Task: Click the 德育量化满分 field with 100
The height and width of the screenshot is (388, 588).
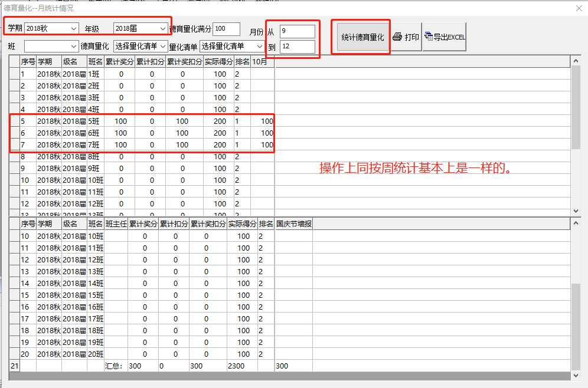Action: 226,29
